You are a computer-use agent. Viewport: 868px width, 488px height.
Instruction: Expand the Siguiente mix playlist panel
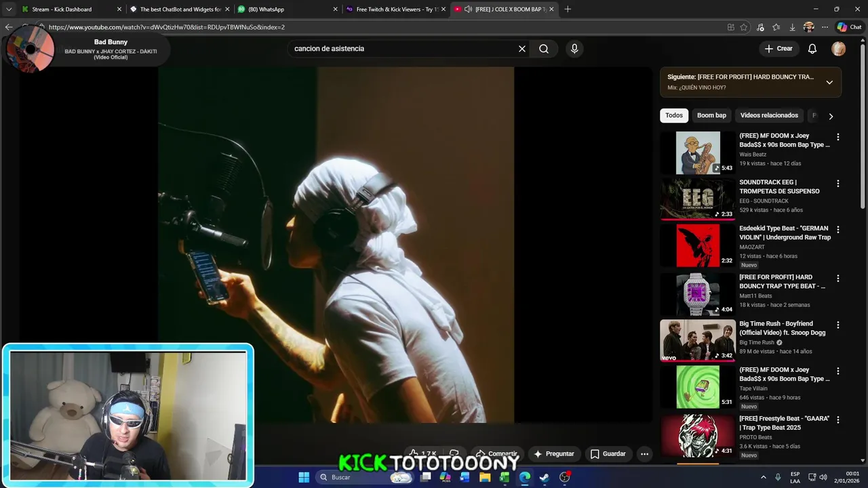tap(829, 82)
